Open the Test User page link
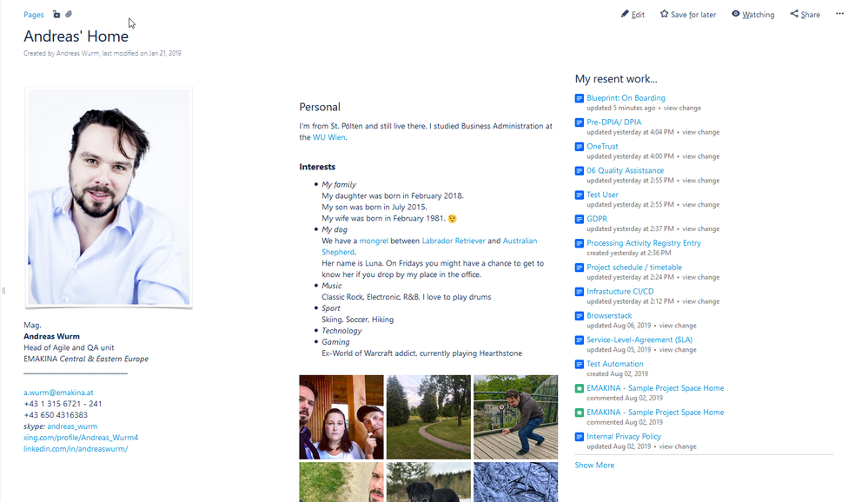 pyautogui.click(x=602, y=195)
